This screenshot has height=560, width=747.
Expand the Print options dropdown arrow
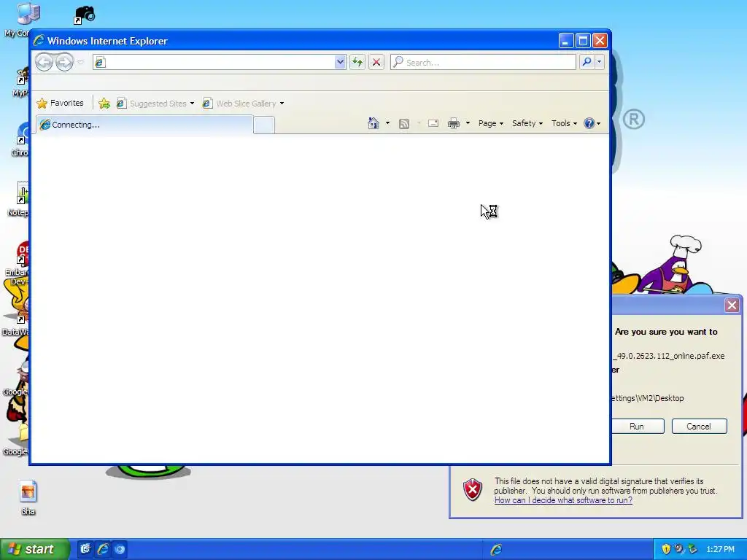[x=468, y=123]
